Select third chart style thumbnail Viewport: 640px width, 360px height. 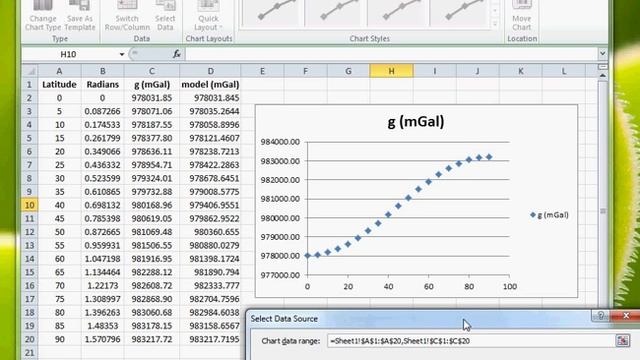tap(397, 13)
